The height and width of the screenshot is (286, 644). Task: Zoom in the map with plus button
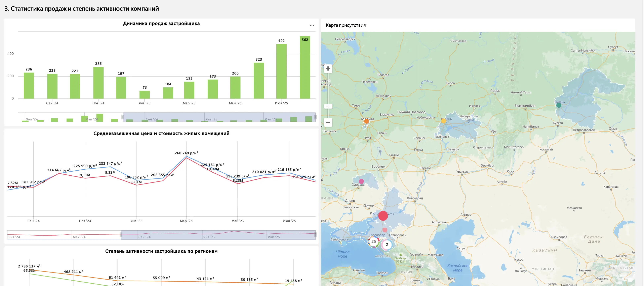(x=328, y=69)
